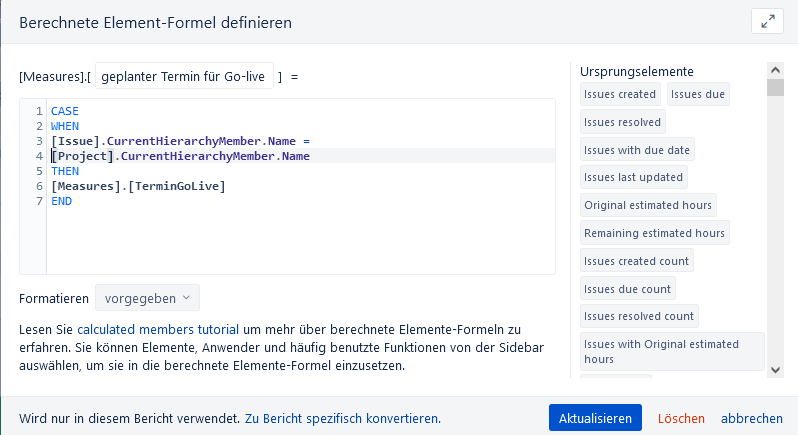Image resolution: width=798 pixels, height=435 pixels.
Task: Insert Original estimated hours element
Action: click(648, 205)
